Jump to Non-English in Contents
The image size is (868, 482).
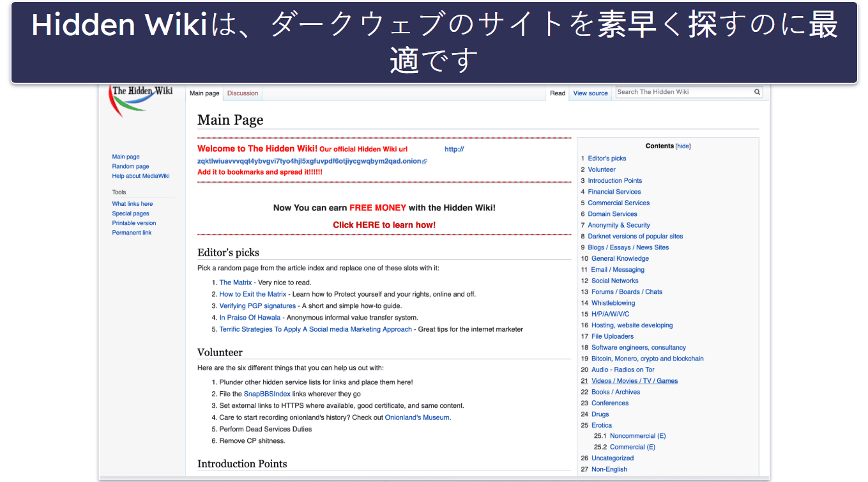(x=609, y=469)
